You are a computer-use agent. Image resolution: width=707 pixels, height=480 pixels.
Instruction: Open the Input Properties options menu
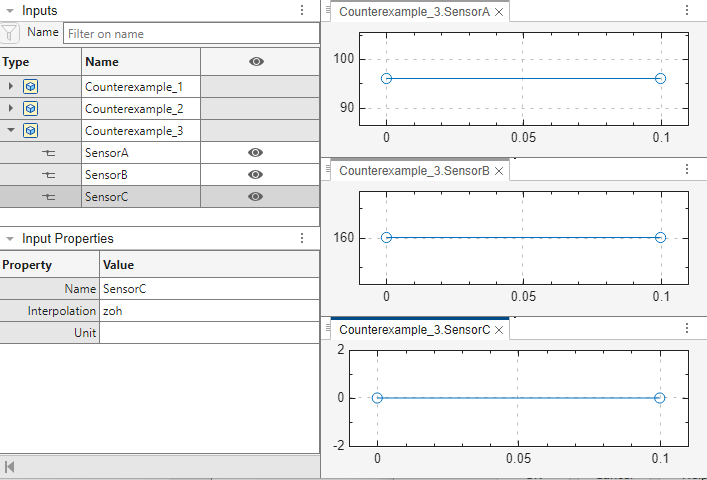point(302,239)
